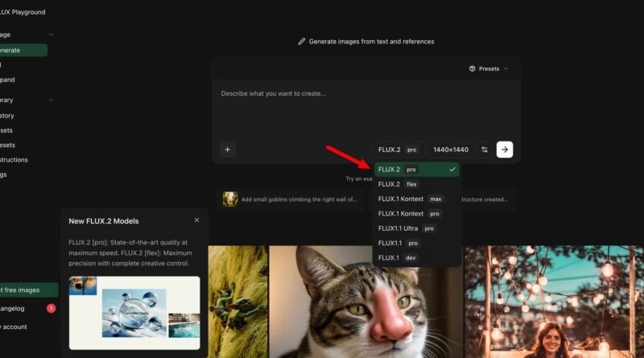Submit prompt with the arrow button

coord(505,150)
